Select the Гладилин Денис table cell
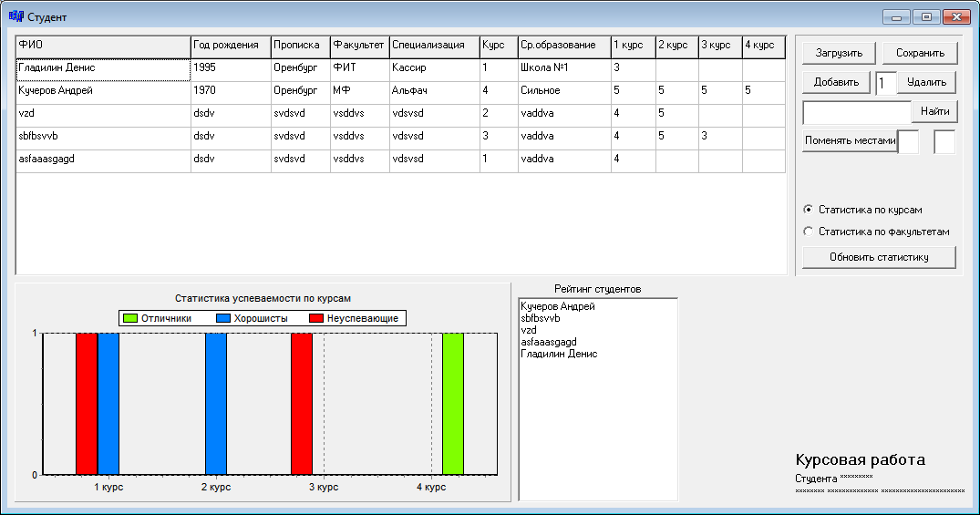Screen dimensions: 980x515 103,69
